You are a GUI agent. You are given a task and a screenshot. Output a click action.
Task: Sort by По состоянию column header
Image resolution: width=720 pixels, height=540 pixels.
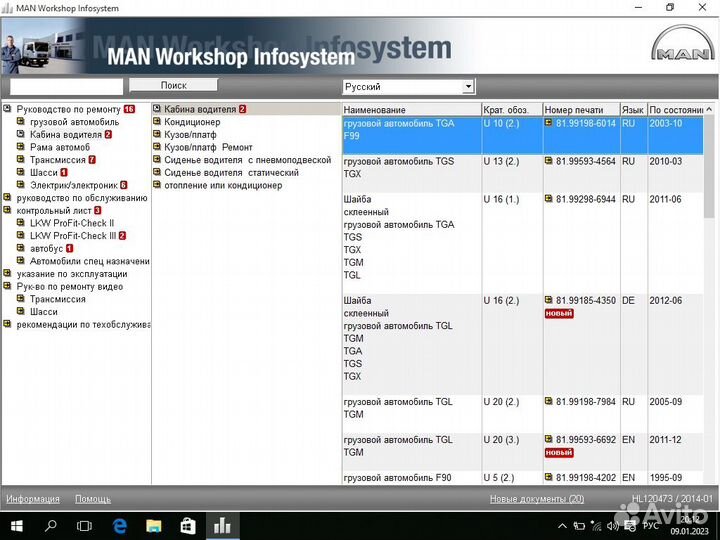675,110
